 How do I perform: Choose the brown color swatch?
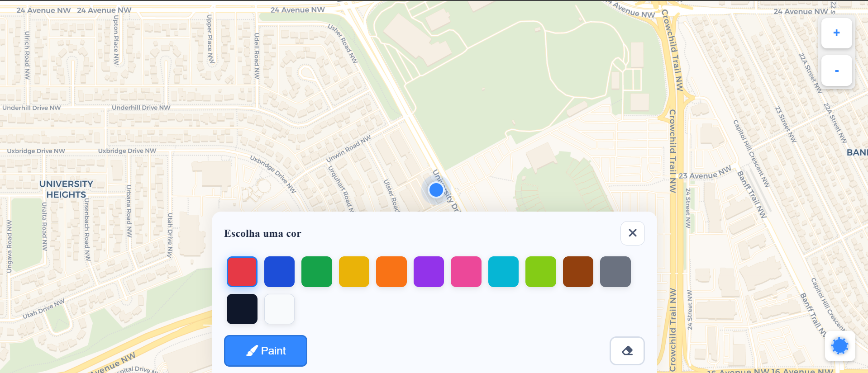pyautogui.click(x=578, y=272)
